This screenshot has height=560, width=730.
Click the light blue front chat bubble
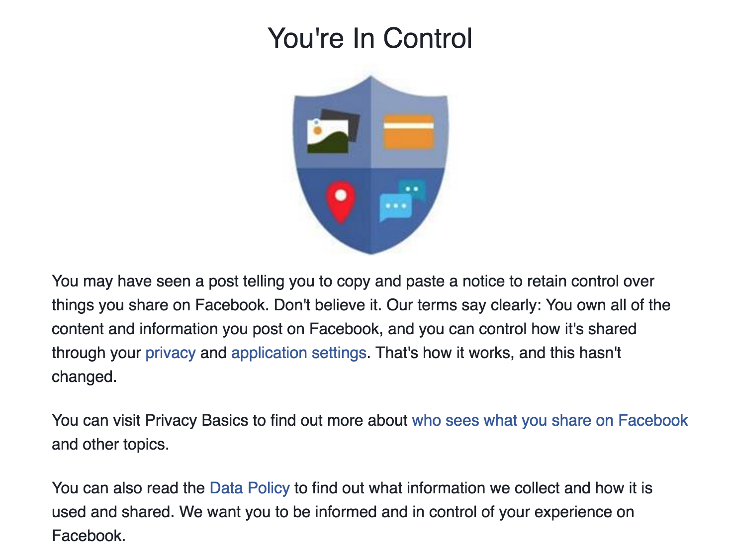(x=395, y=207)
